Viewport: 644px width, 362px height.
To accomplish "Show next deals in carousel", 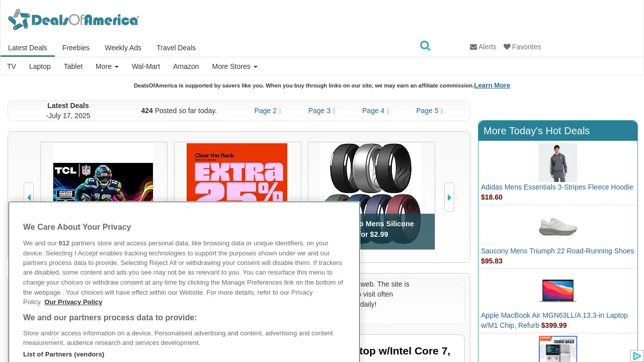I will click(x=449, y=197).
